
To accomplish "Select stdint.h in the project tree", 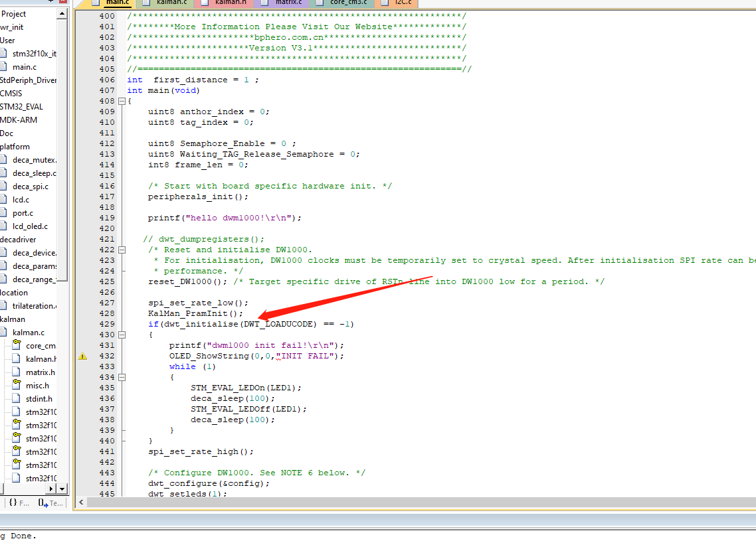I will click(x=39, y=398).
